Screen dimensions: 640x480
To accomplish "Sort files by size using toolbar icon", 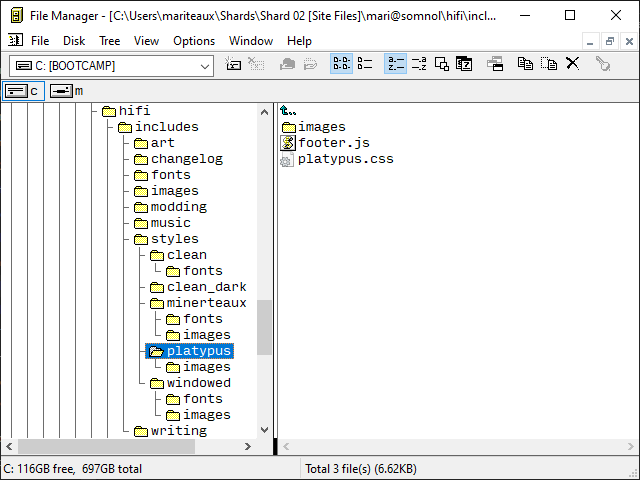I will 441,64.
